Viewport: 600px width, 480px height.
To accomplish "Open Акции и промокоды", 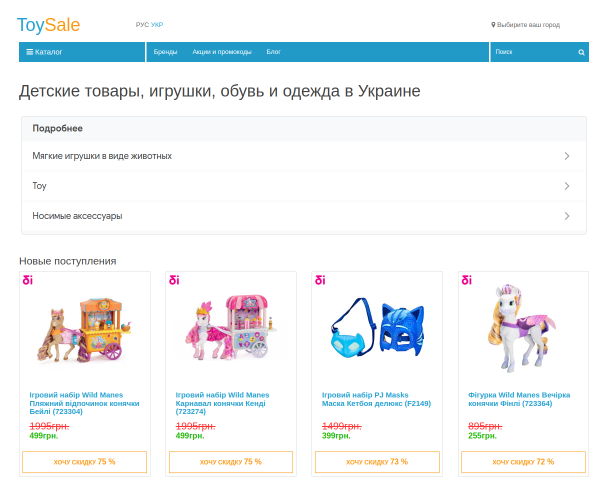I will point(222,52).
